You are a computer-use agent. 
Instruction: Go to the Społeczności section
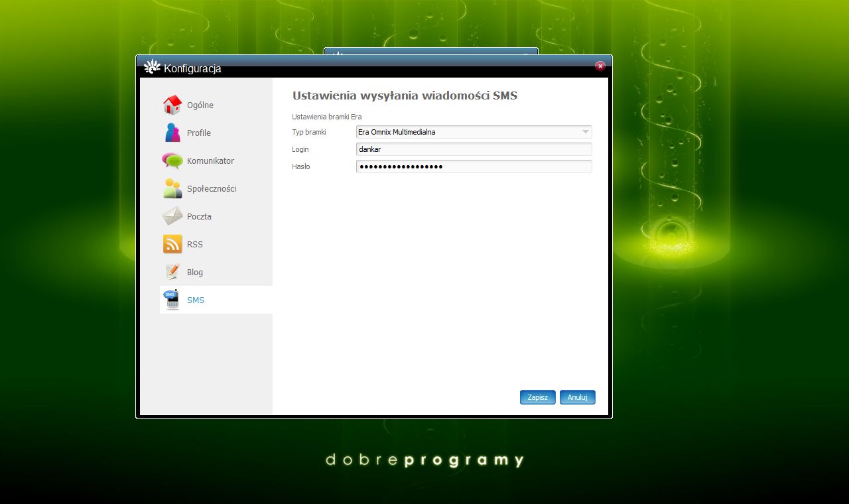pos(212,189)
